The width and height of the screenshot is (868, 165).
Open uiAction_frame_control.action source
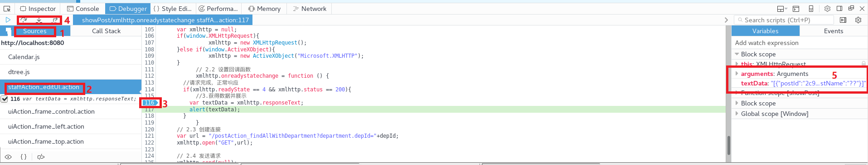coord(71,111)
